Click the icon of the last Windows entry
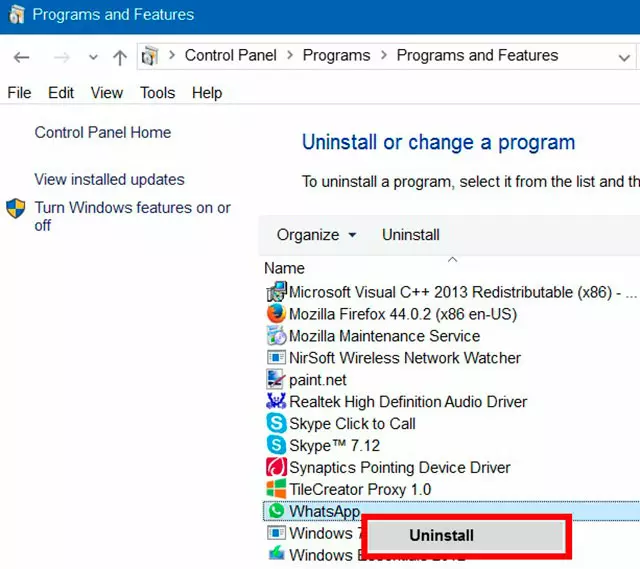Screen dimensions: 640x569 point(276,554)
